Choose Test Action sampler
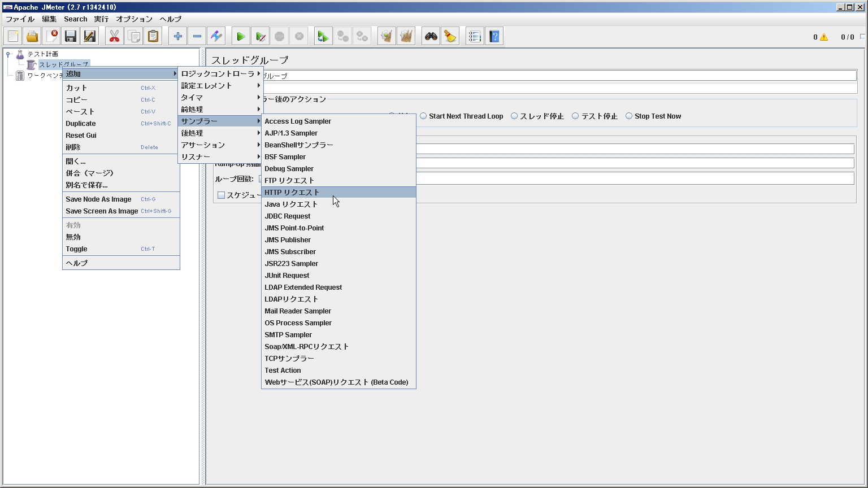Viewport: 868px width, 488px height. pyautogui.click(x=338, y=371)
